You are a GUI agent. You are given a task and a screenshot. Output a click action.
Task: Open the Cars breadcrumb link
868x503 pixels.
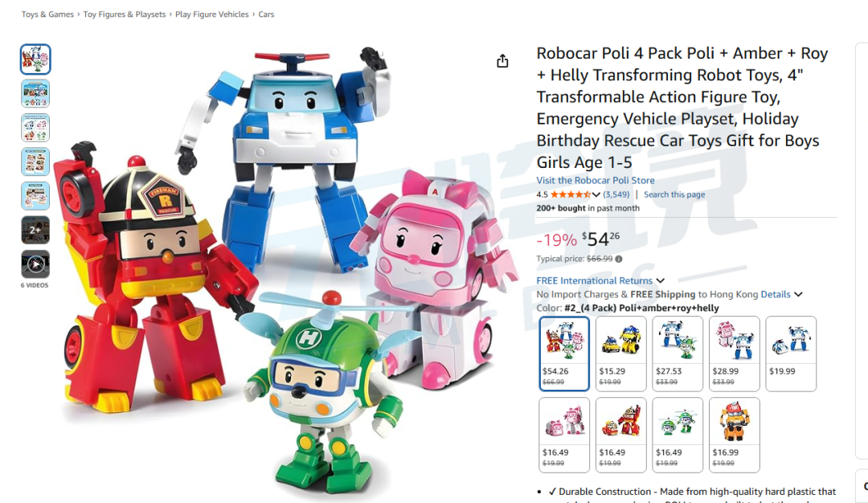pos(266,14)
